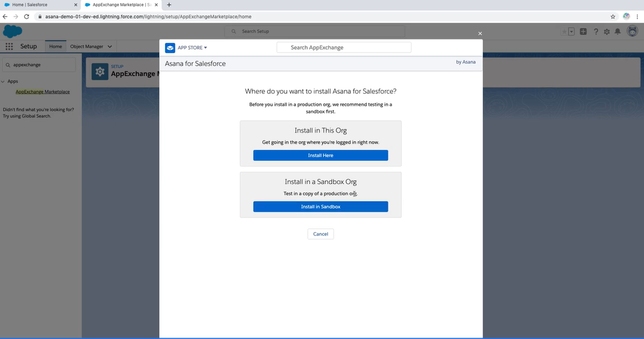This screenshot has width=644, height=339.
Task: Click the site lock icon in address bar
Action: 40,17
